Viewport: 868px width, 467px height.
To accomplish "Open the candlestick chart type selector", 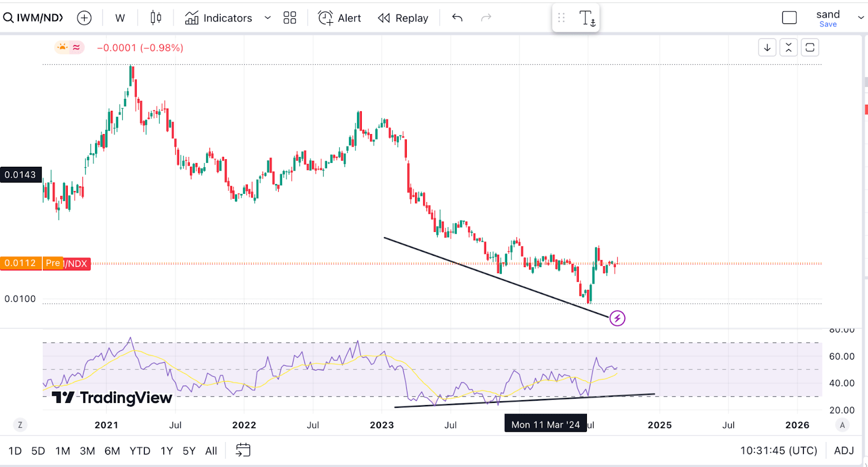I will tap(156, 18).
